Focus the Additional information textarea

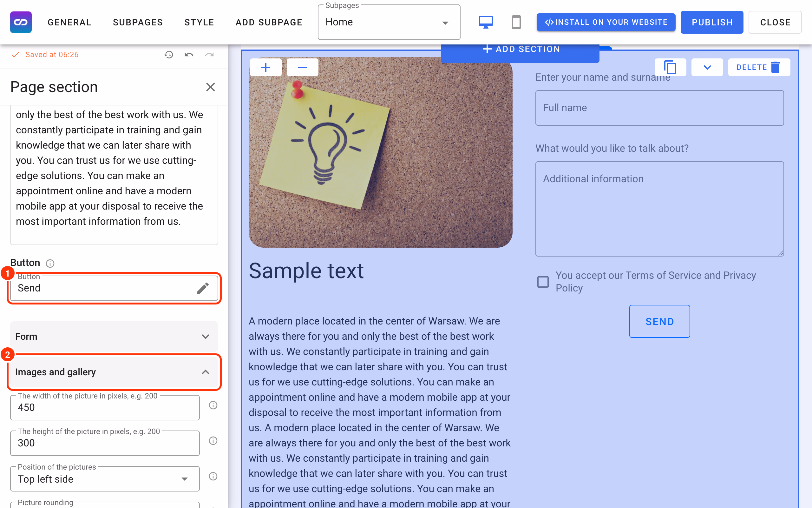click(x=659, y=209)
